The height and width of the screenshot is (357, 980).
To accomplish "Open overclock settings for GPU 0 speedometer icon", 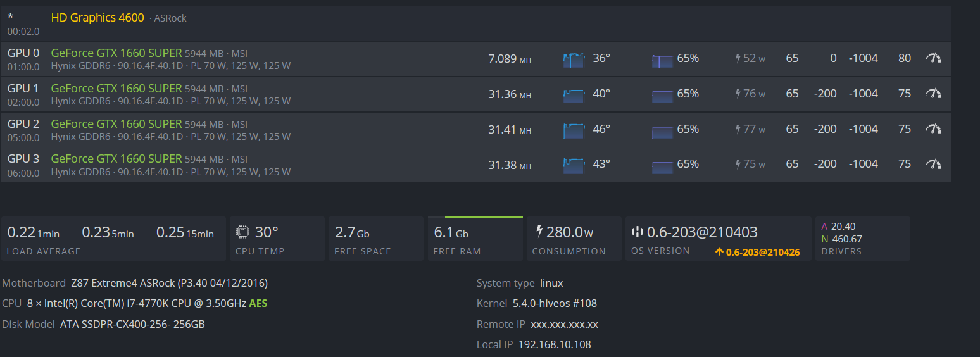I will [933, 58].
